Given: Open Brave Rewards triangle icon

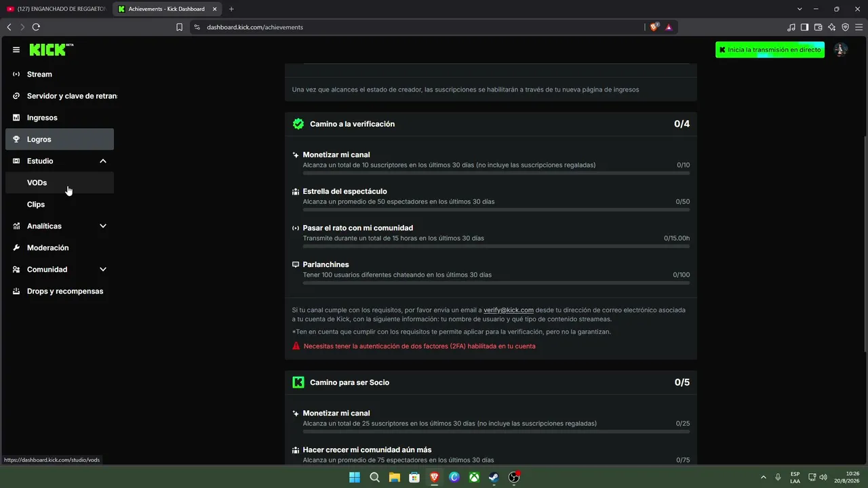Looking at the screenshot, I should pyautogui.click(x=669, y=27).
